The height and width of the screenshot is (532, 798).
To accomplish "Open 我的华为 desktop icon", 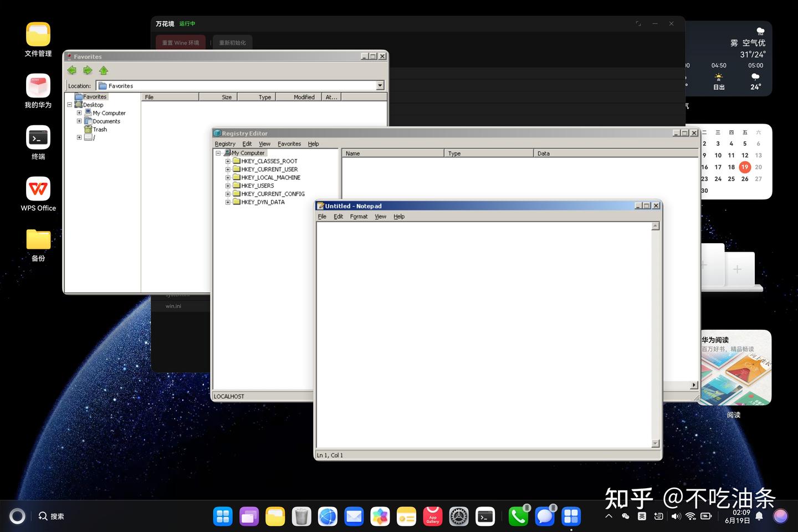I will click(38, 91).
